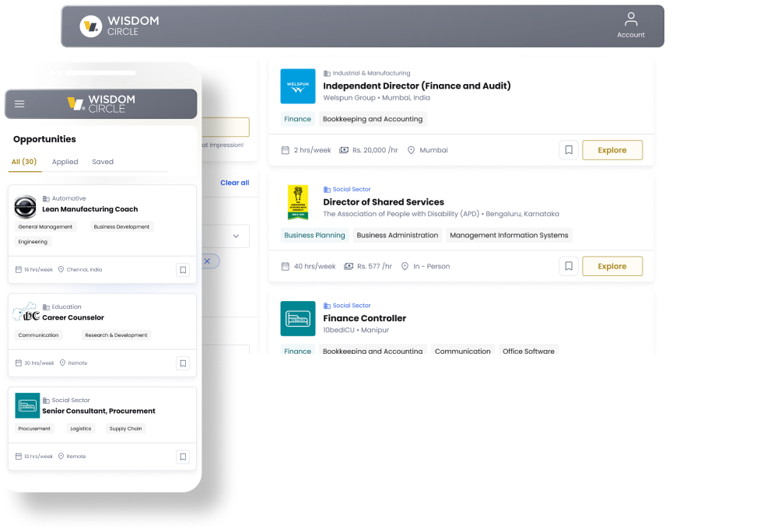Click the location pin beside Mumbai
778x532 pixels.
[411, 150]
